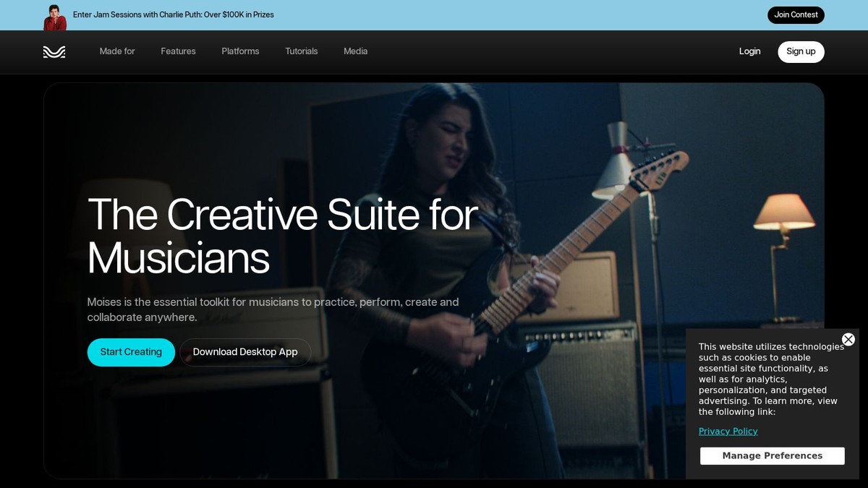Click the Sign up button

click(x=801, y=51)
